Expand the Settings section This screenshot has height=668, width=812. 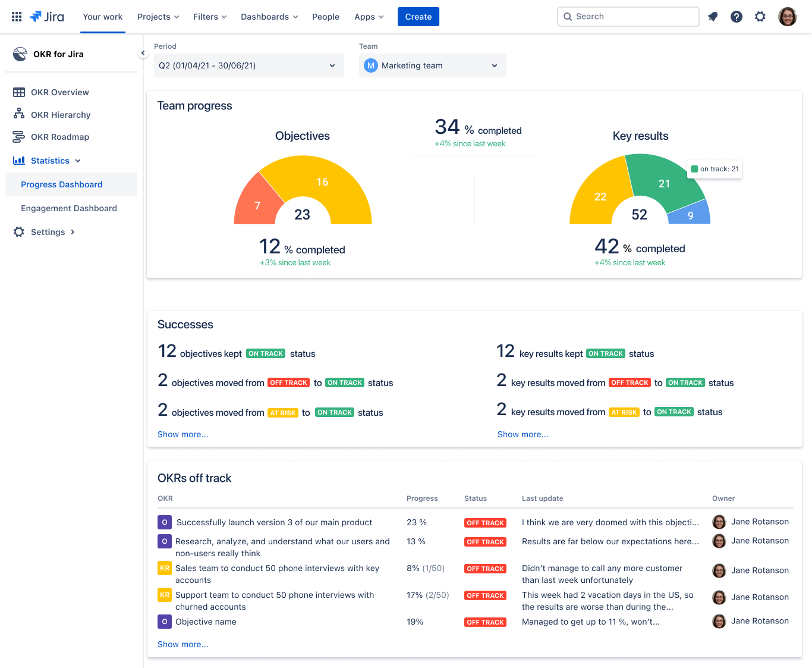click(48, 232)
